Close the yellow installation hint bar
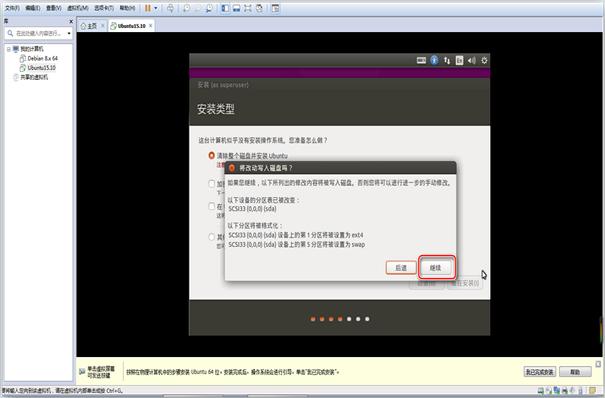Image resolution: width=605 pixels, height=398 pixels. 598,364
